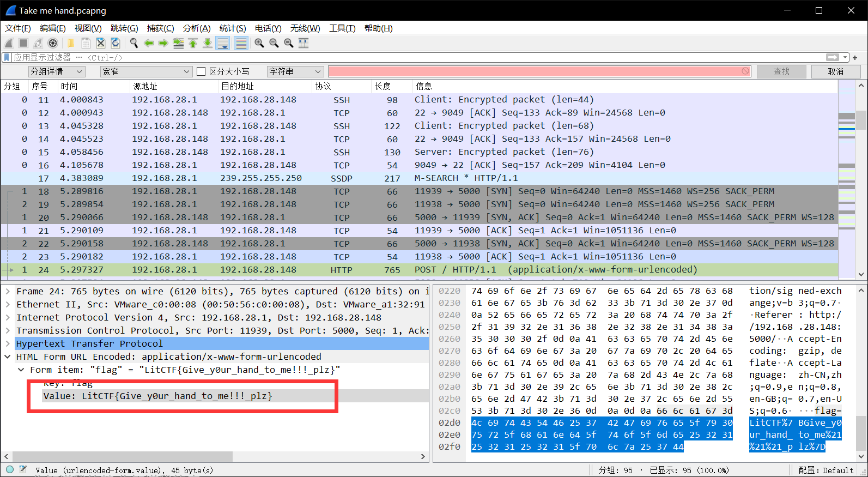Start capture with the shark fin icon
This screenshot has width=868, height=477.
pos(9,43)
